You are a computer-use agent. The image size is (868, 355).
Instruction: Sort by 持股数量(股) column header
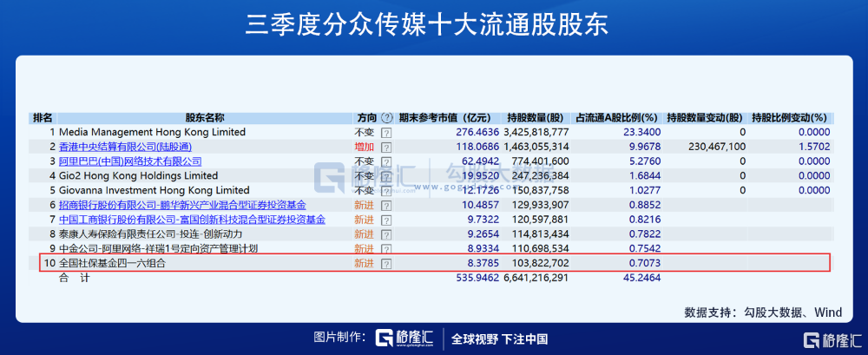536,118
